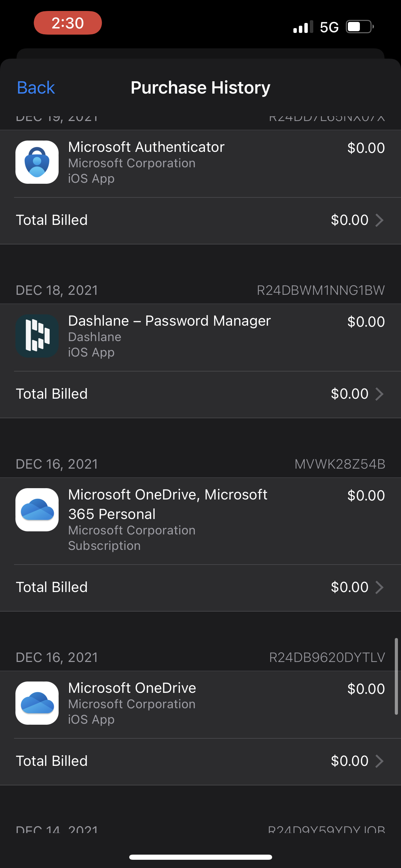This screenshot has height=868, width=401.
Task: Tap the battery status icon
Action: 360,27
